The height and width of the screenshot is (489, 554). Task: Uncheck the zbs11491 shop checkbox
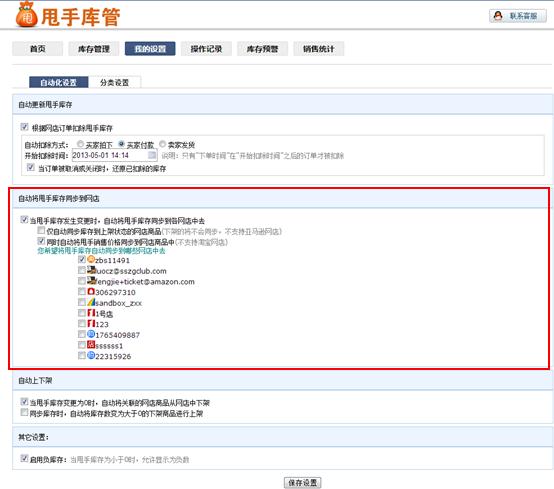pyautogui.click(x=82, y=260)
